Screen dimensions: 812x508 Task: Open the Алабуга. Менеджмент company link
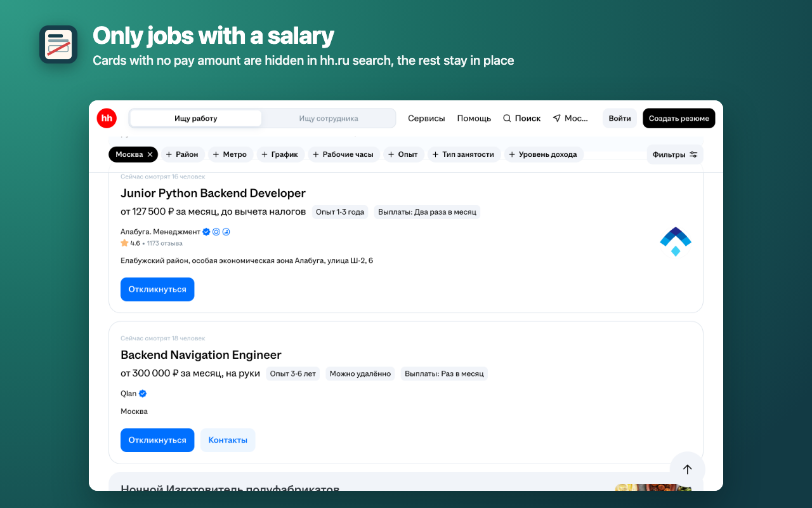coord(160,232)
